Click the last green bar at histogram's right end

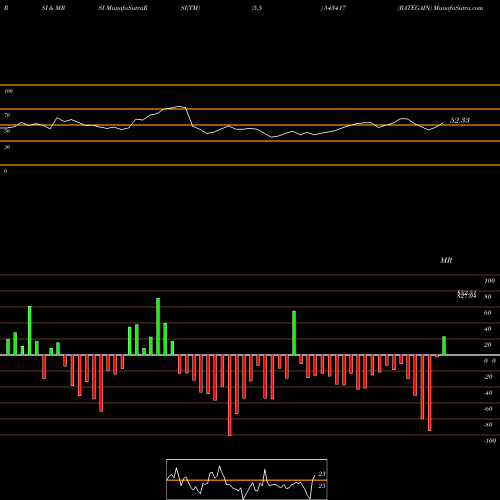pyautogui.click(x=444, y=346)
